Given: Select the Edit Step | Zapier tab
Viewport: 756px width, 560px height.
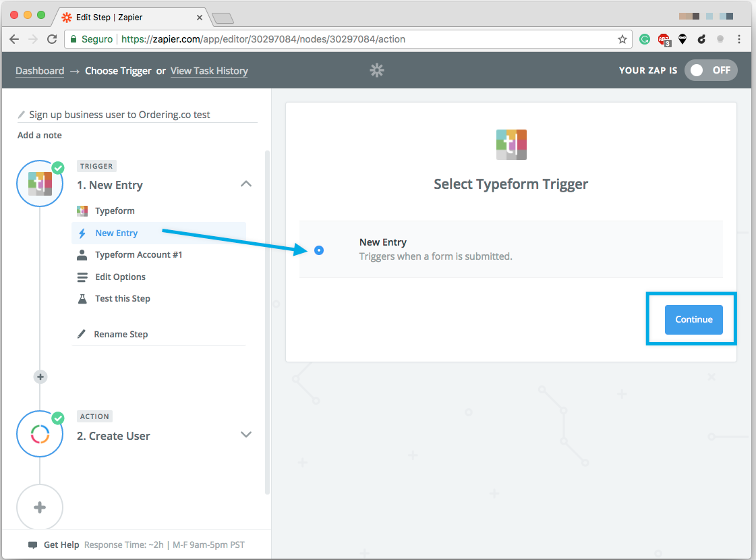Looking at the screenshot, I should click(x=130, y=18).
